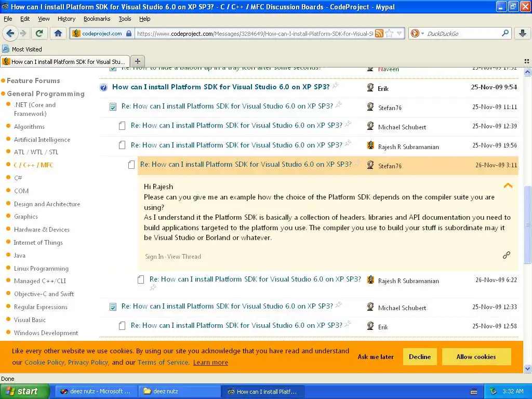Image resolution: width=532 pixels, height=399 pixels.
Task: Open the Bookmarks menu
Action: pos(97,19)
